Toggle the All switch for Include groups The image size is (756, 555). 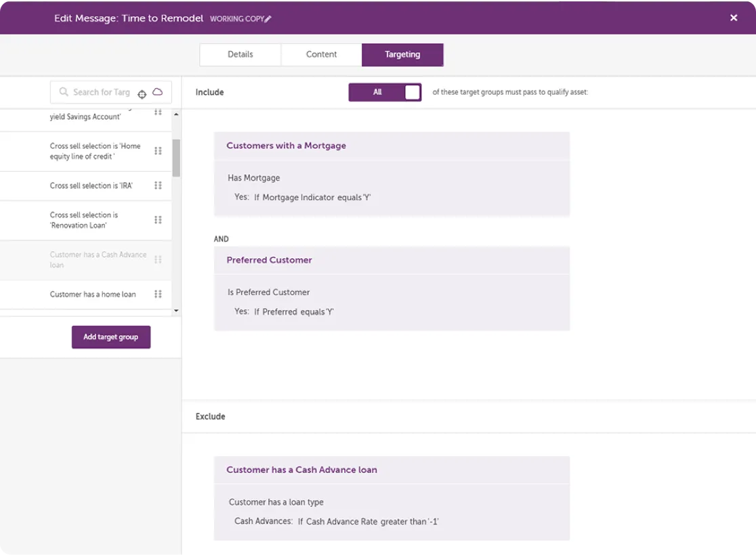coord(385,93)
